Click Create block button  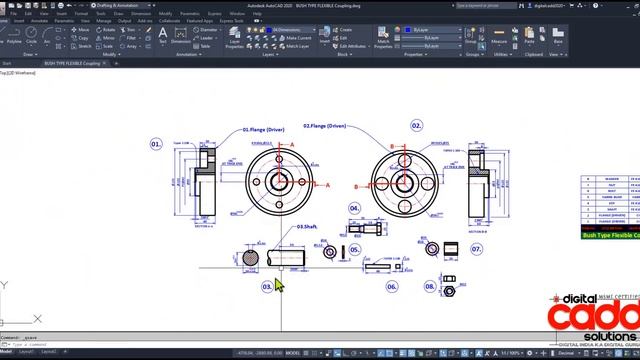[x=342, y=30]
